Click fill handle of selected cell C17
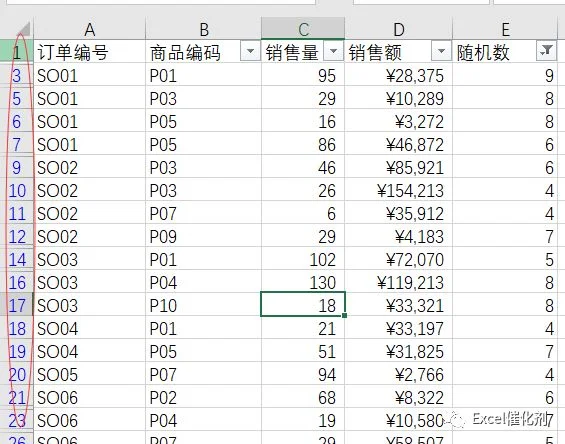Viewport: 565px width, 444px height. tap(344, 315)
